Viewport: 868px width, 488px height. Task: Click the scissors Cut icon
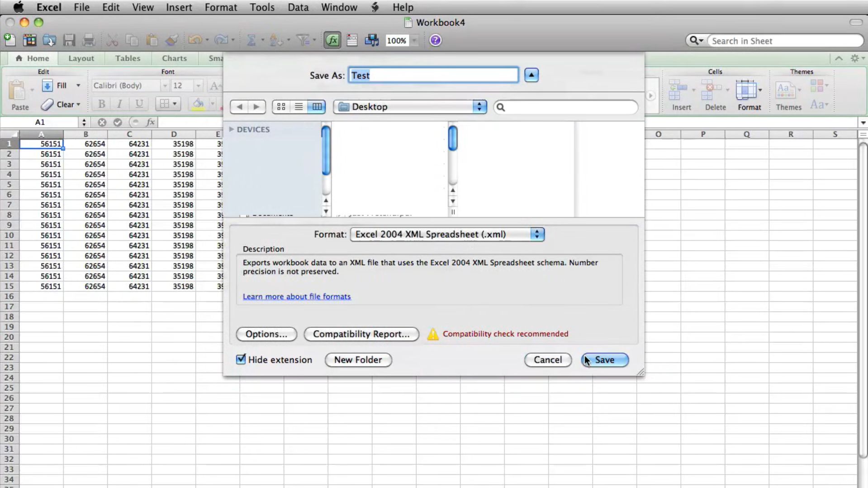tap(112, 40)
